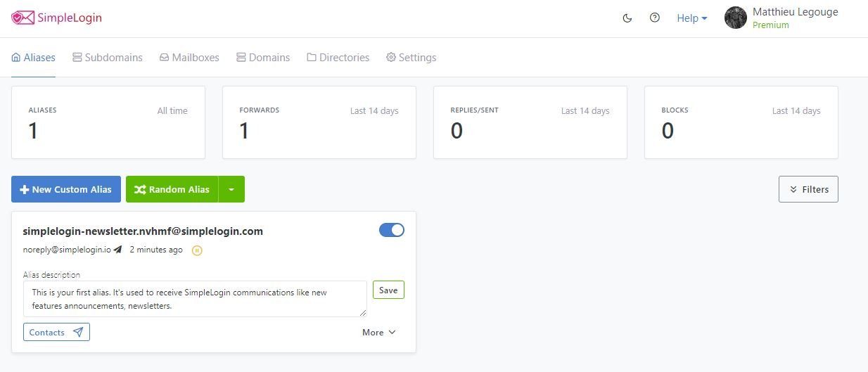Screen dimensions: 868x372
Task: Click the paper plane icon after noreply@simplelogin.io
Action: [117, 250]
